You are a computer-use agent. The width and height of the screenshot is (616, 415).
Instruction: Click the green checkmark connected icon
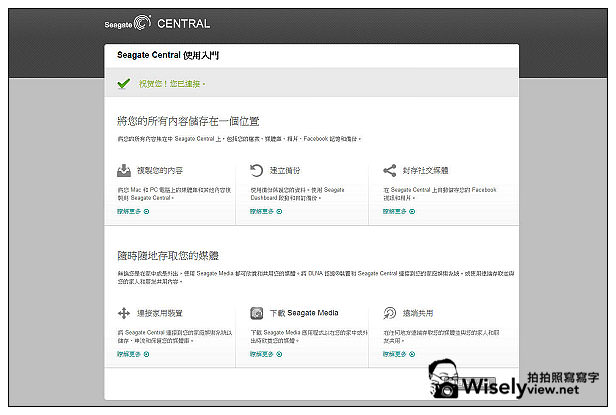(x=123, y=84)
